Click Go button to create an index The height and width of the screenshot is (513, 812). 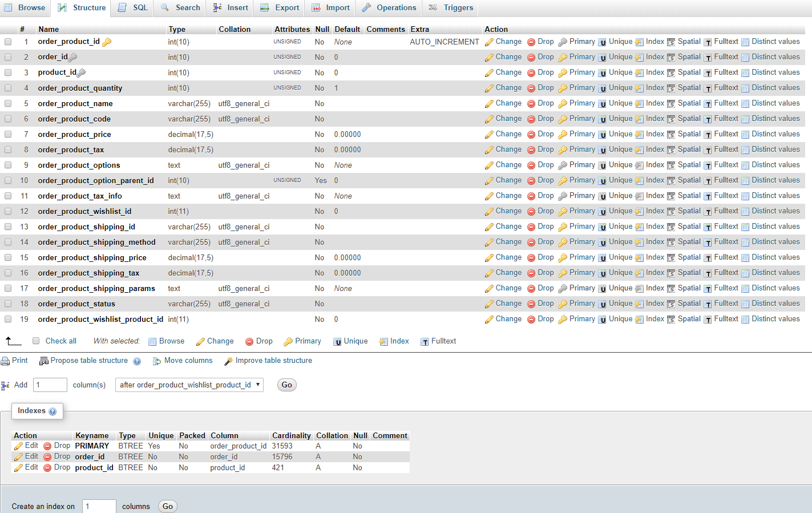pyautogui.click(x=168, y=506)
